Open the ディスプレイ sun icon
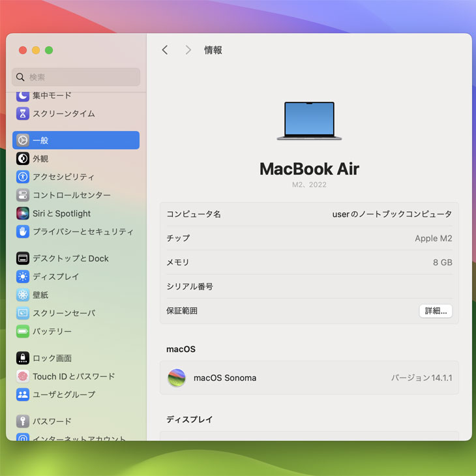 coord(23,276)
